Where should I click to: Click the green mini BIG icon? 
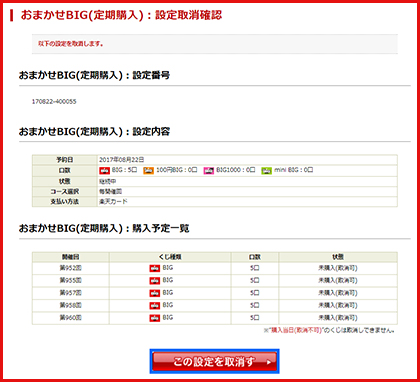(x=266, y=171)
